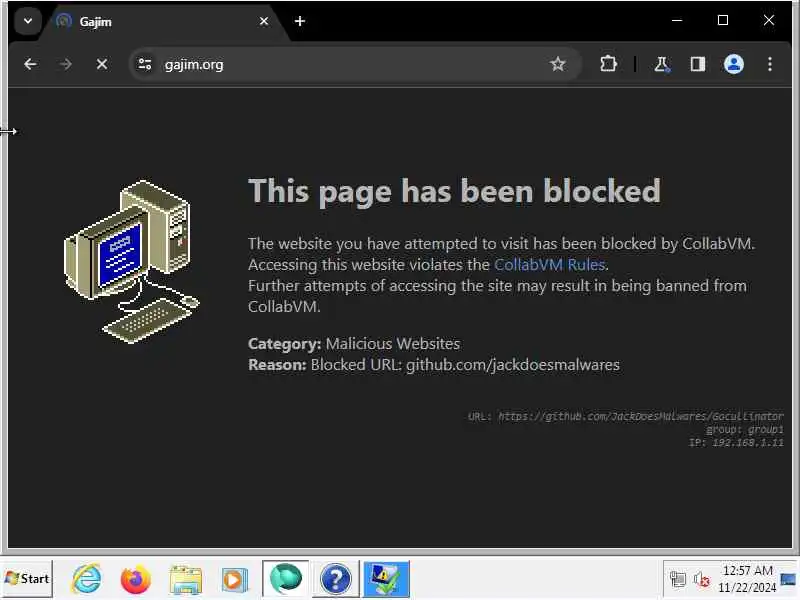Click the Category: Malicious Websites text
Screen dimensions: 800x600
(x=354, y=343)
